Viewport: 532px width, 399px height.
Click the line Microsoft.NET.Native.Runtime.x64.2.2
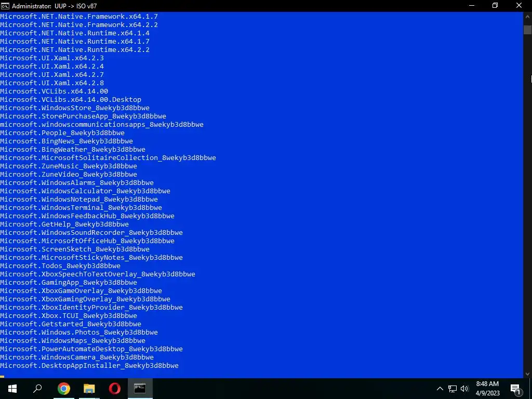point(75,49)
